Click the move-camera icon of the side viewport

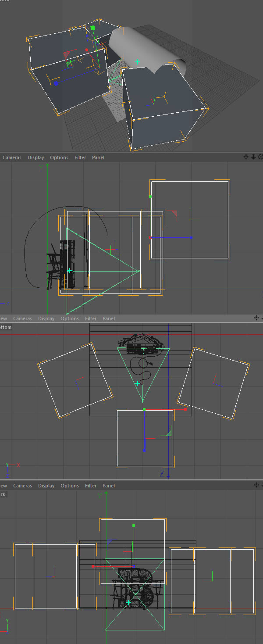tap(246, 157)
